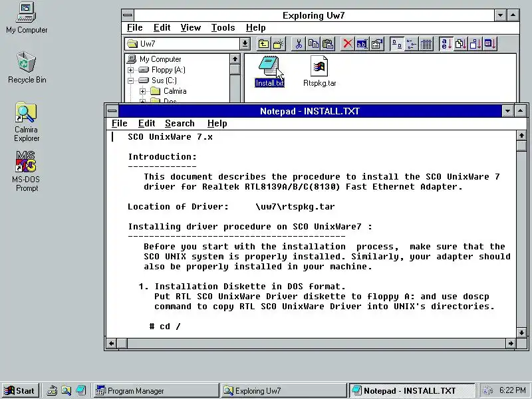Click Notepad horizontal scrollbar left arrow
The image size is (532, 399).
tap(111, 343)
